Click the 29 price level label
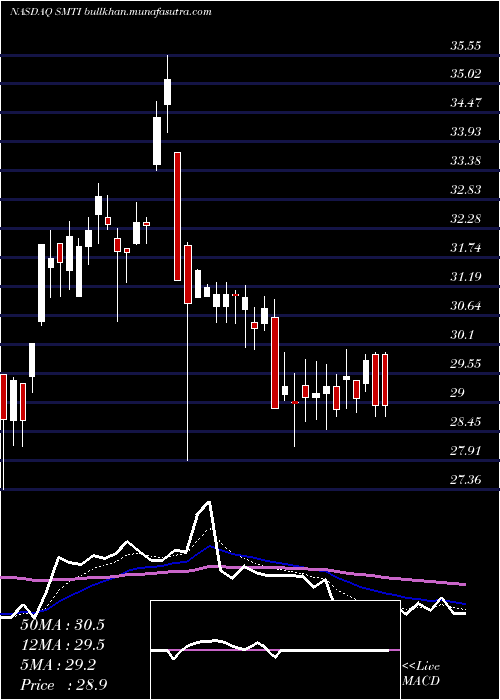 coord(458,393)
